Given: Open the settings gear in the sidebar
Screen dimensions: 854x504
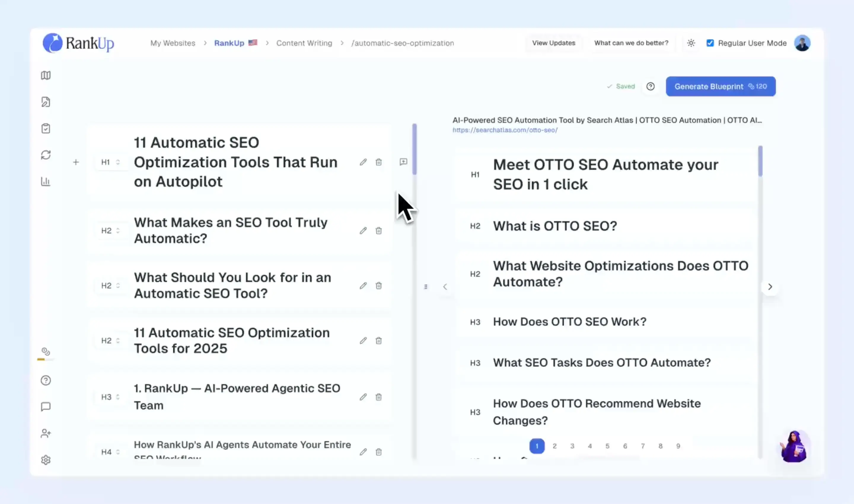Looking at the screenshot, I should (46, 460).
